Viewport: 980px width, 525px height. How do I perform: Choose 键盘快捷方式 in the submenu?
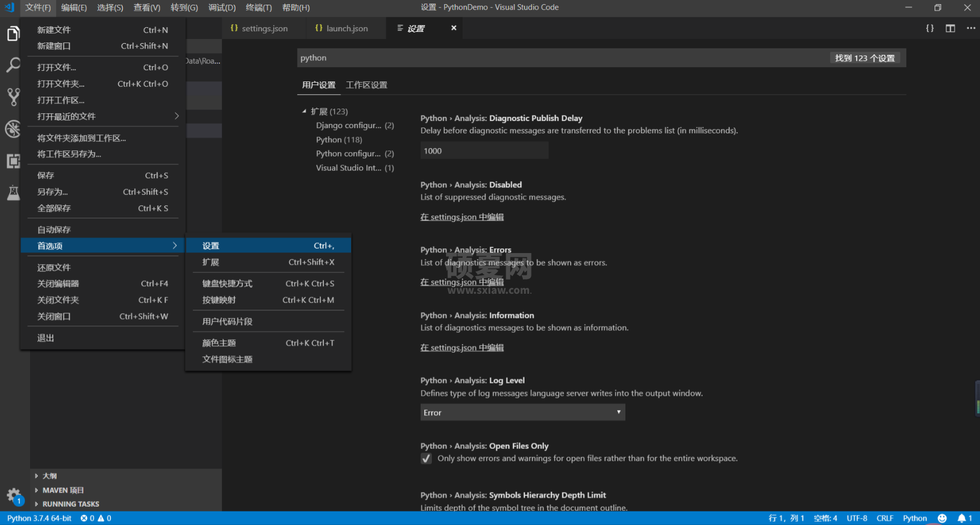tap(268, 284)
